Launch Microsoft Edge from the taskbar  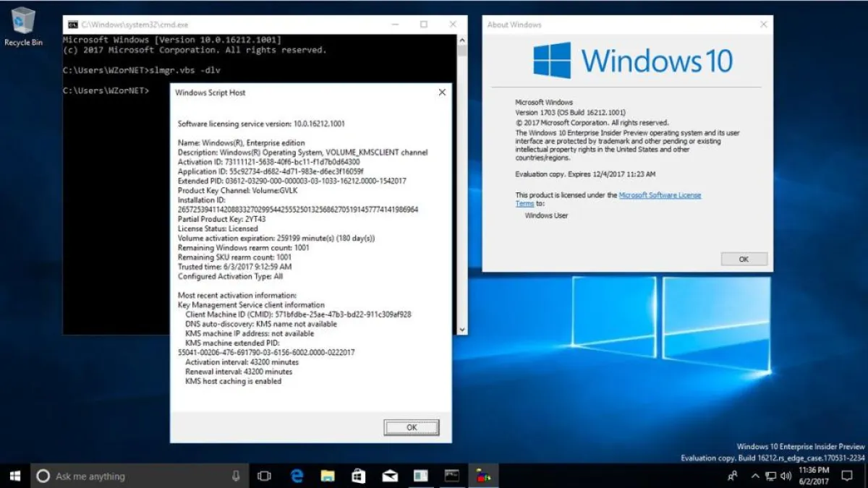pos(297,476)
